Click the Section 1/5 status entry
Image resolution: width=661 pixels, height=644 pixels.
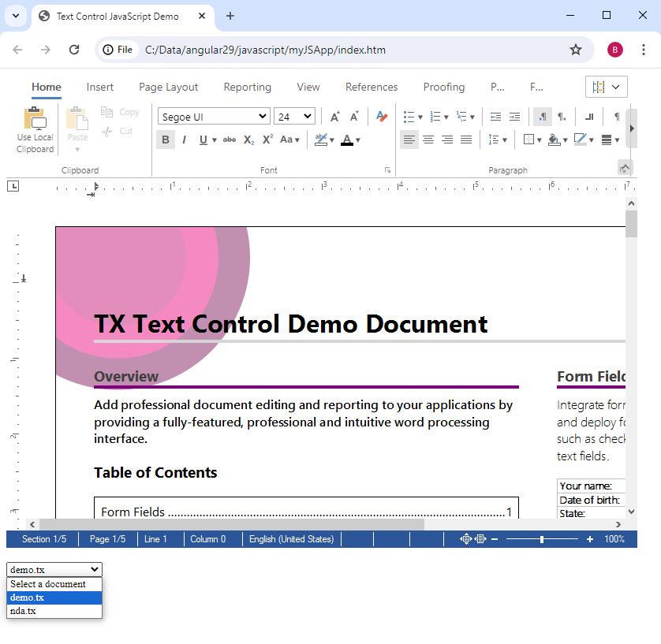[44, 539]
